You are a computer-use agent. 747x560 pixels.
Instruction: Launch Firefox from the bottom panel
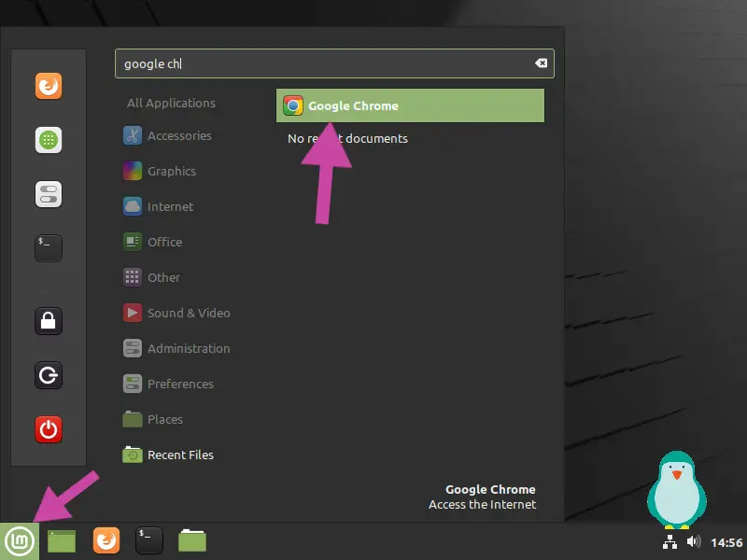[106, 540]
